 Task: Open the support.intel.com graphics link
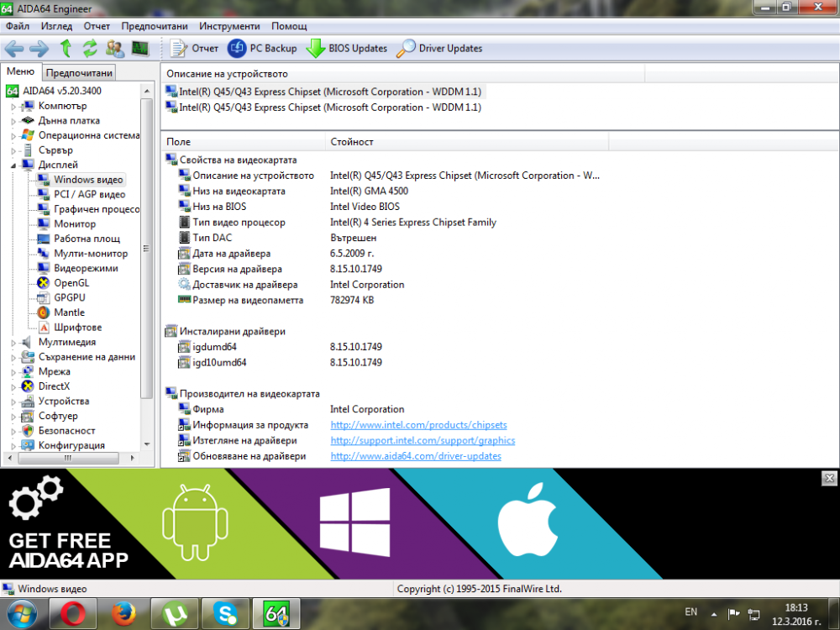[423, 440]
